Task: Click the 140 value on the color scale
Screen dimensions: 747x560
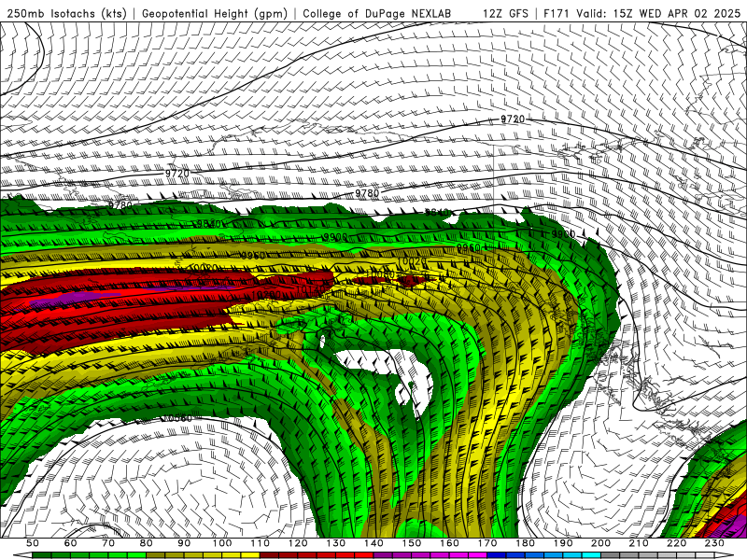Action: click(x=373, y=543)
